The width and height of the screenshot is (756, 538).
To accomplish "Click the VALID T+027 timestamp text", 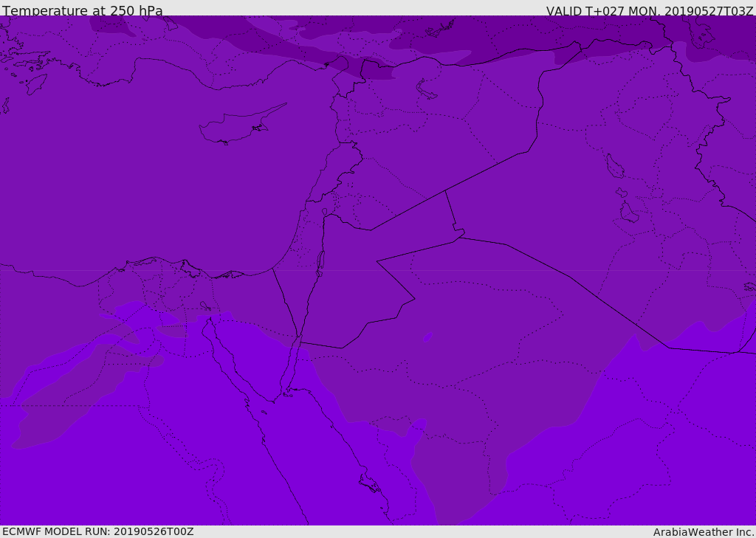I will coord(649,11).
